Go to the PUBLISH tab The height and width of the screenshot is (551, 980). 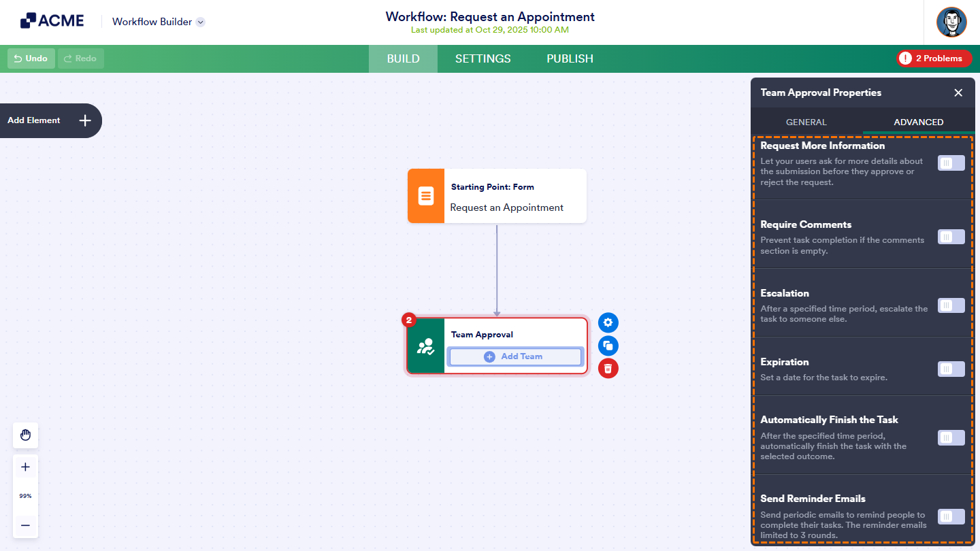(x=570, y=59)
